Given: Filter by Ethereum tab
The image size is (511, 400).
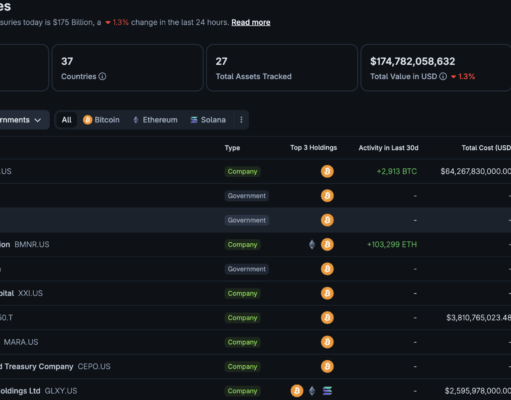Looking at the screenshot, I should tap(155, 120).
